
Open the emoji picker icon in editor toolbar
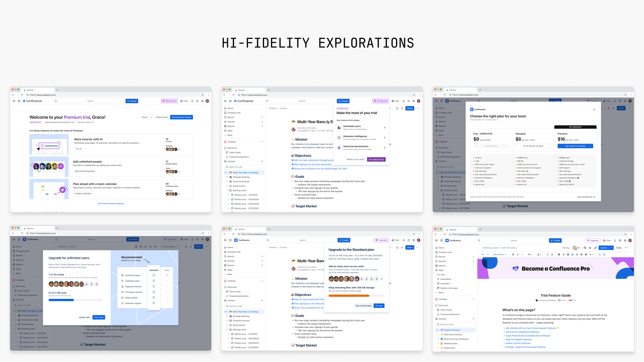[x=577, y=254]
